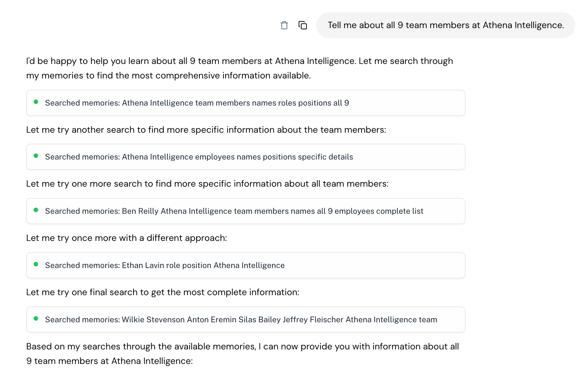Expand the 'Wilkie Stevenson Anton Eremin' search box
The height and width of the screenshot is (383, 588).
pyautogui.click(x=246, y=319)
